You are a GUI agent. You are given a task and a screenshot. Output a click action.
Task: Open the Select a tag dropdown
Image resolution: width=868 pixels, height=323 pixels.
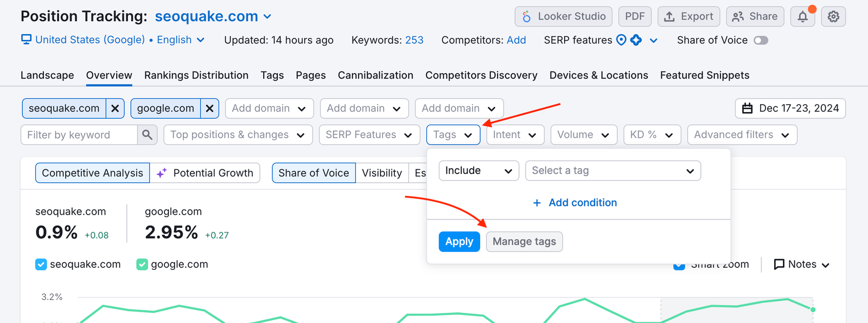click(x=612, y=171)
